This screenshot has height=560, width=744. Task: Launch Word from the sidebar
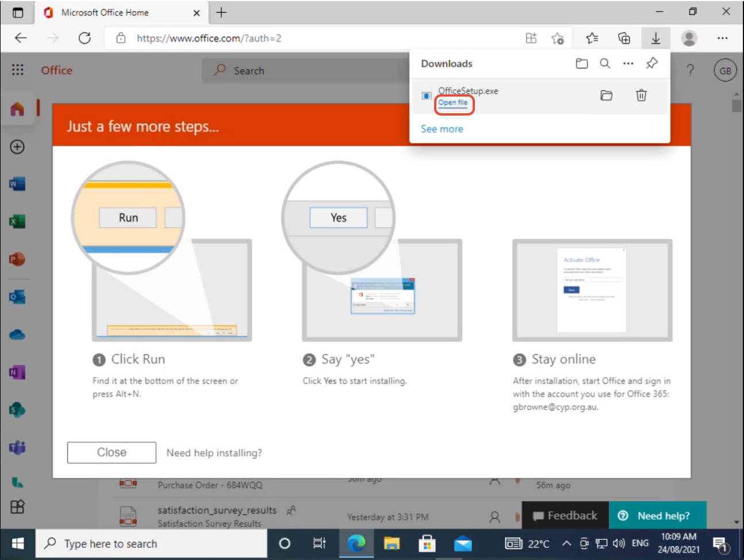click(17, 184)
